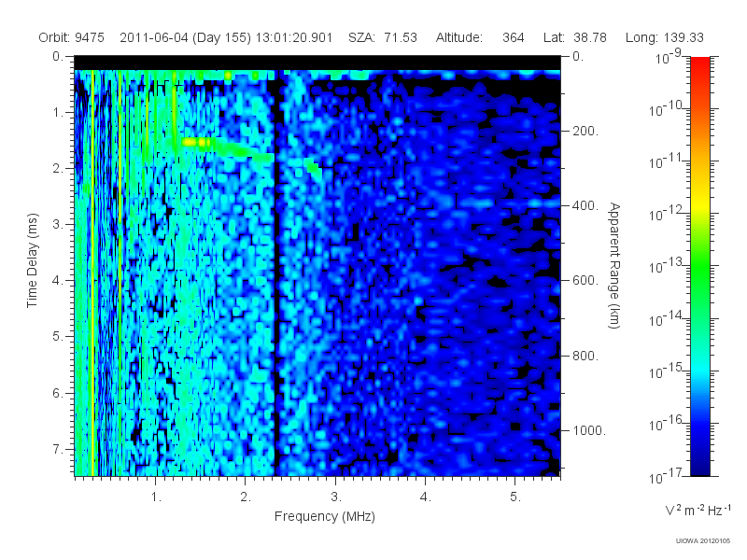This screenshot has width=747, height=560.
Task: Click the 'Frequency (MHz)' axis label
Action: pos(325,517)
